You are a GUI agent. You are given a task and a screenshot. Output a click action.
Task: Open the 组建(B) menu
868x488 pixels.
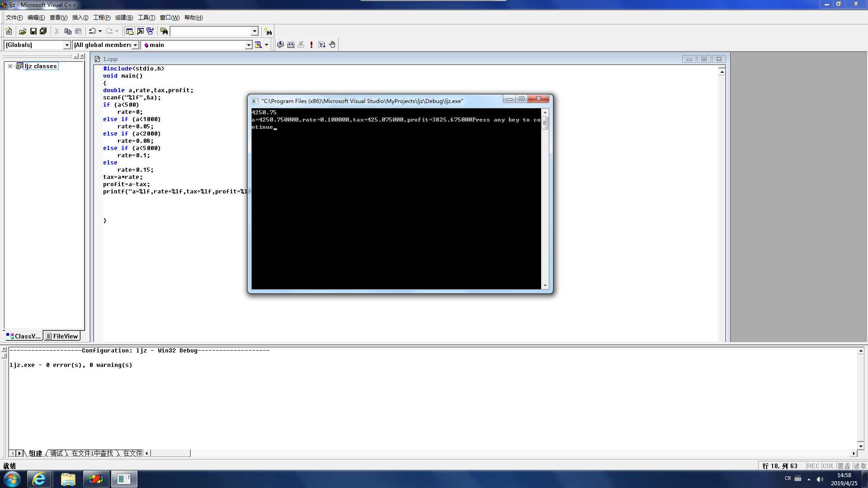124,18
